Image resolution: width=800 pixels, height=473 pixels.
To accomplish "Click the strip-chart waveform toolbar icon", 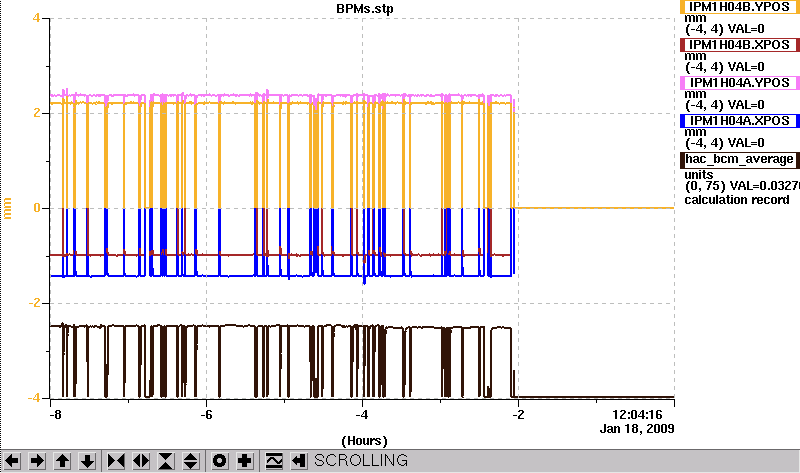I will point(274,461).
